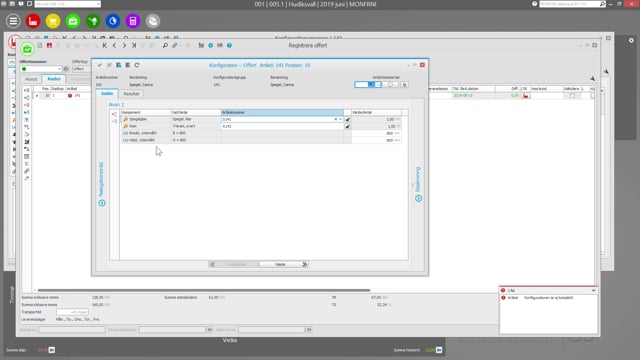Image resolution: width=640 pixels, height=360 pixels.
Task: Switch to the Rader tab
Action: [x=54, y=79]
